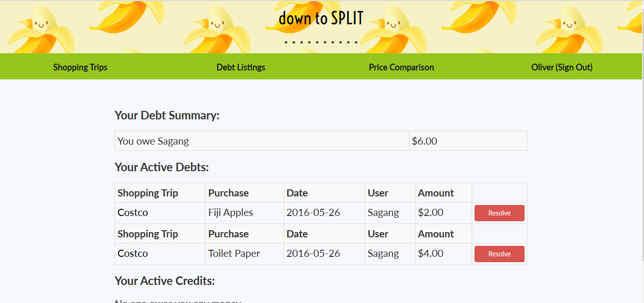Screen dimensions: 644x303
Task: Click the "down to SPLIT" site title
Action: tap(321, 19)
